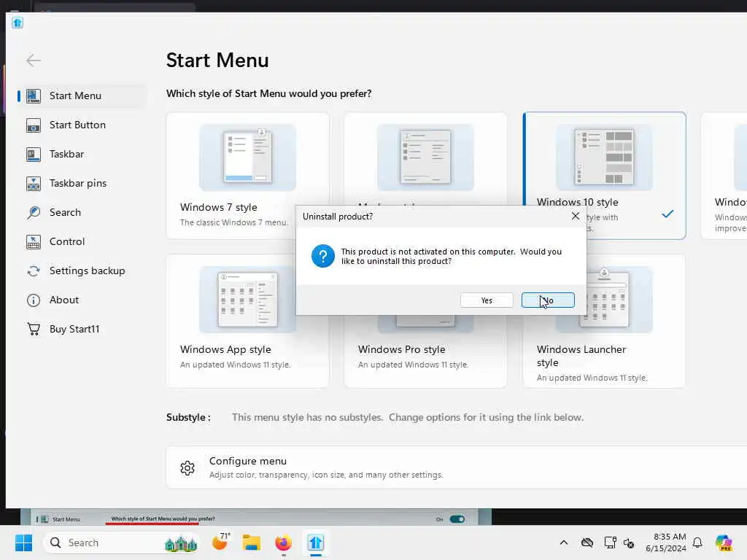Viewport: 747px width, 560px height.
Task: Show hidden tray icons chevron
Action: [x=564, y=542]
